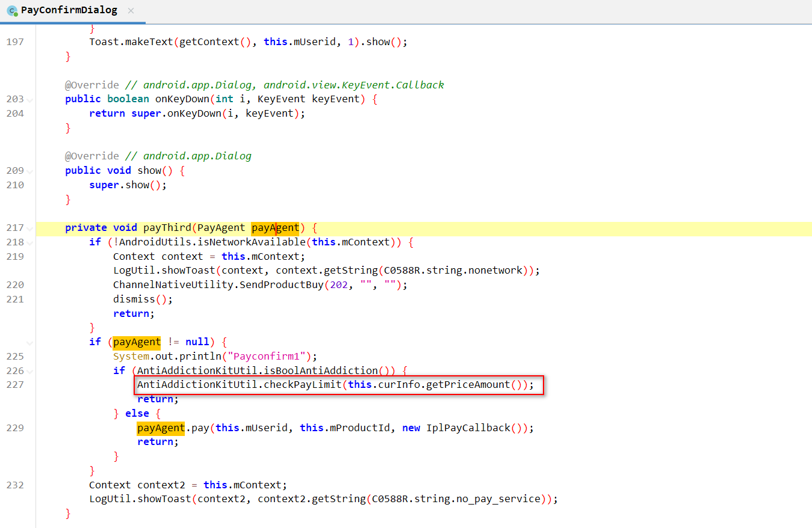Click the class icon in PayConfirmDialog tab
Image resolution: width=812 pixels, height=528 pixels.
pyautogui.click(x=11, y=11)
